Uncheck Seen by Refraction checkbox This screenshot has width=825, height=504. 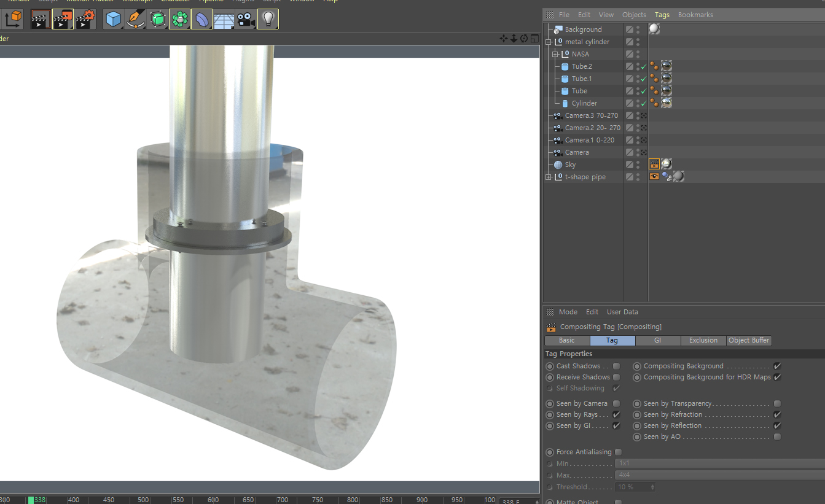pos(777,414)
